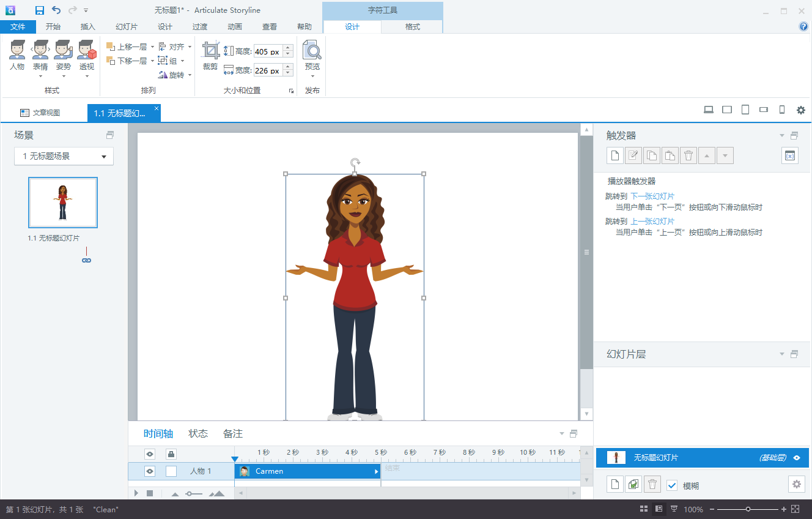Open player settings gear icon
The image size is (812, 519).
click(x=800, y=110)
